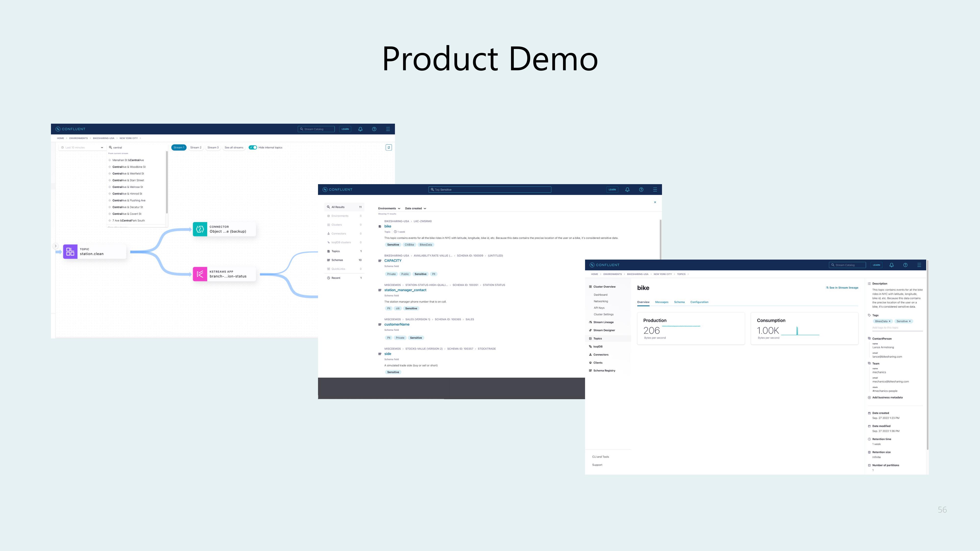Click the ksqlDB sidebar icon
The width and height of the screenshot is (980, 551).
[590, 347]
